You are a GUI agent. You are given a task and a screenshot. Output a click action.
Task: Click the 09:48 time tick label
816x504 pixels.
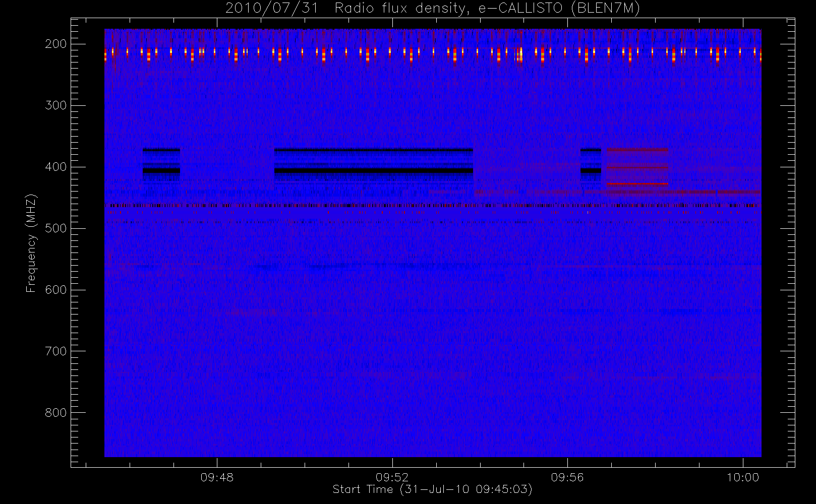coord(217,477)
